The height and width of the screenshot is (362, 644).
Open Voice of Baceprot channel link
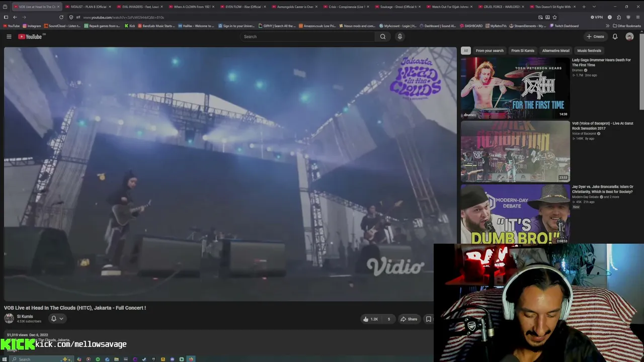tap(584, 134)
